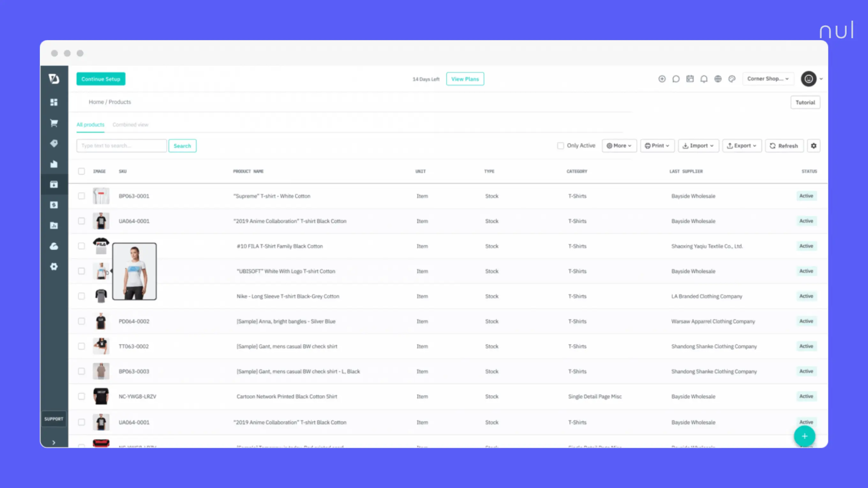Image resolution: width=868 pixels, height=488 pixels.
Task: Toggle the Only Active checkbox
Action: click(561, 146)
